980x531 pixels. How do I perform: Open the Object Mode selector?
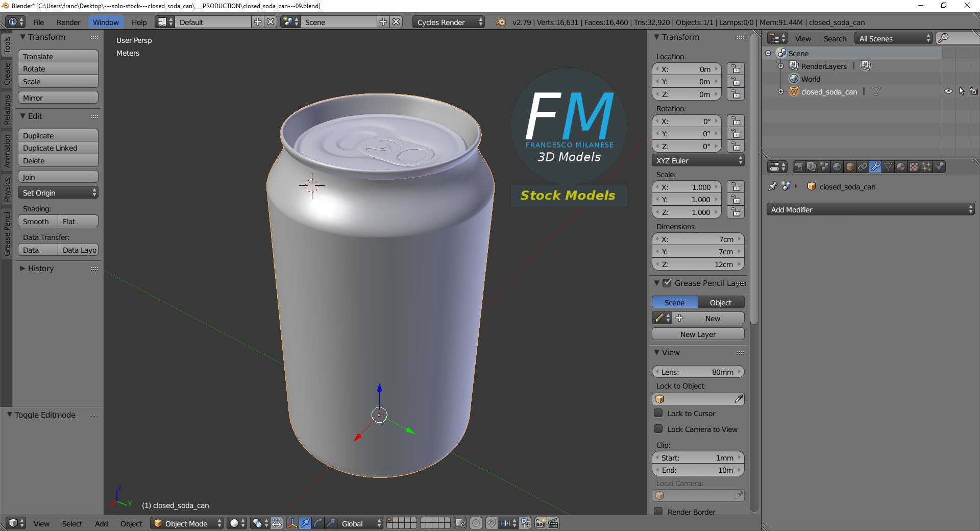tap(187, 523)
